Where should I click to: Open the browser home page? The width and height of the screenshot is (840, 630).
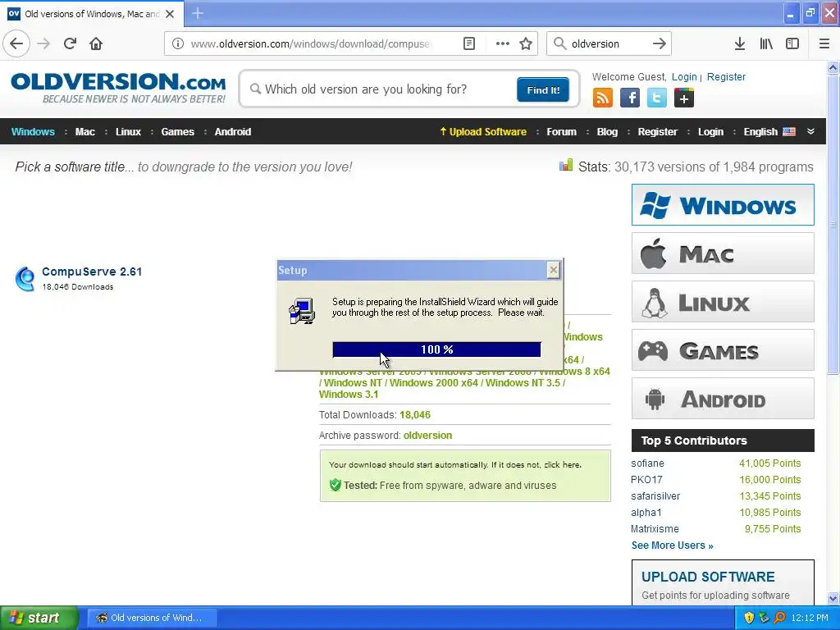tap(96, 43)
